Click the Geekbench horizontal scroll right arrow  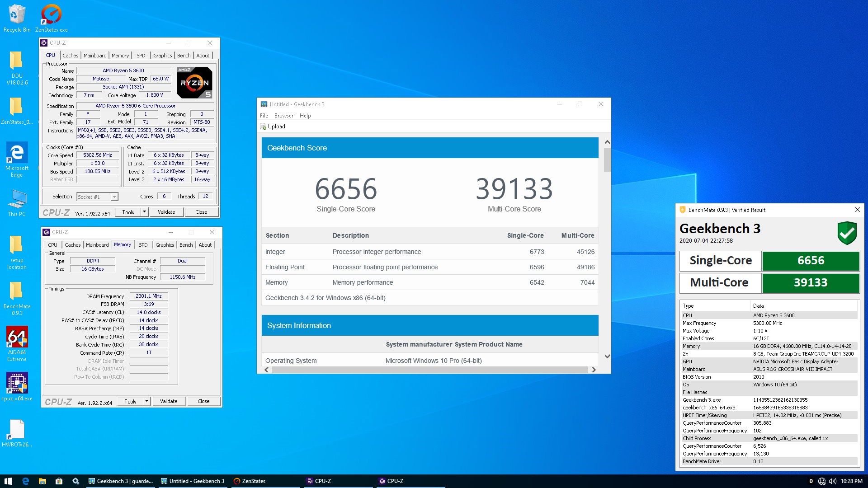[594, 370]
